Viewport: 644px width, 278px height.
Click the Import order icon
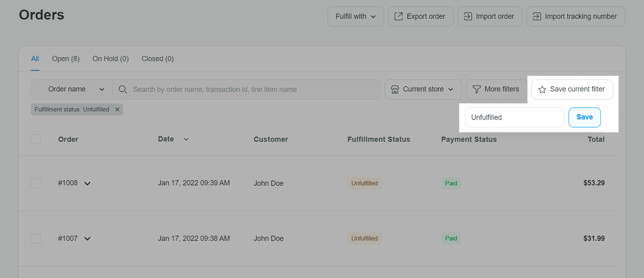(468, 16)
